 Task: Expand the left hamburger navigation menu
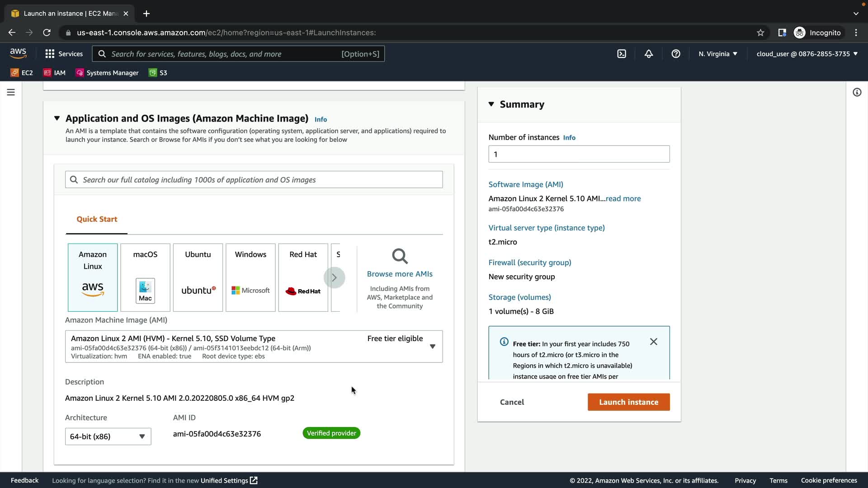coord(11,92)
